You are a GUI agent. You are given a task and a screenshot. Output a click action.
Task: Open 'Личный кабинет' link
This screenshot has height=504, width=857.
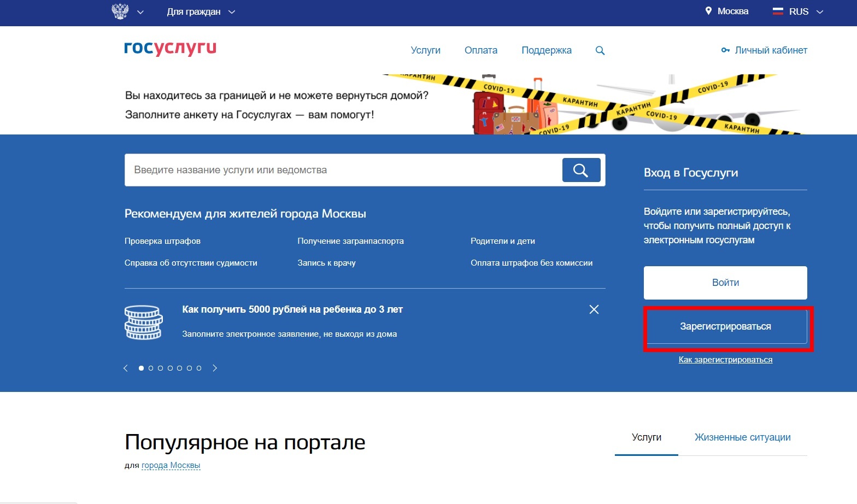click(x=771, y=50)
